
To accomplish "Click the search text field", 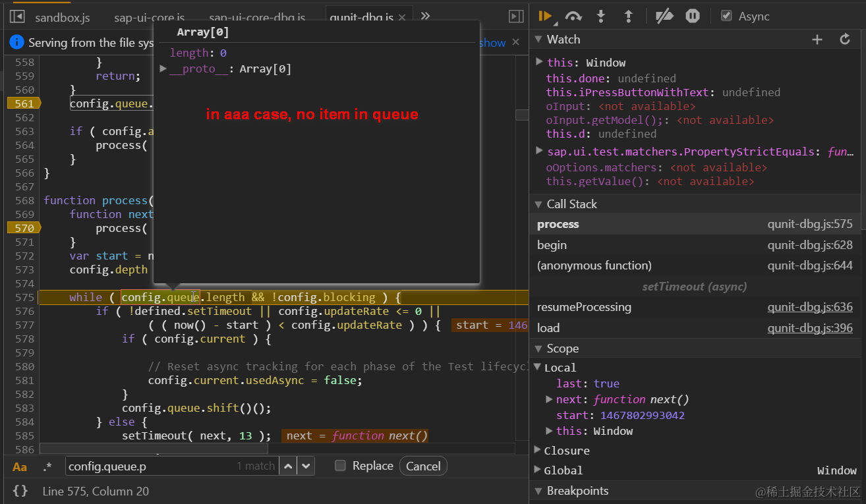I will point(173,466).
